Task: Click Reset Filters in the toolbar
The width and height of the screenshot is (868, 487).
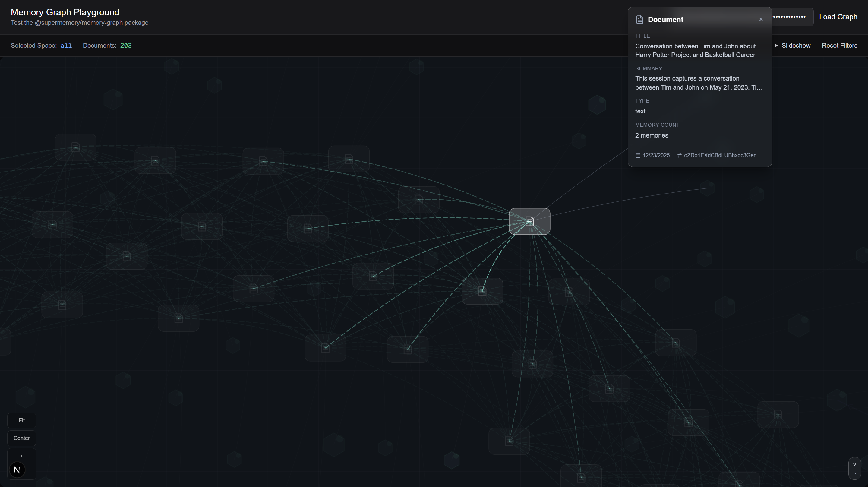Action: coord(839,46)
